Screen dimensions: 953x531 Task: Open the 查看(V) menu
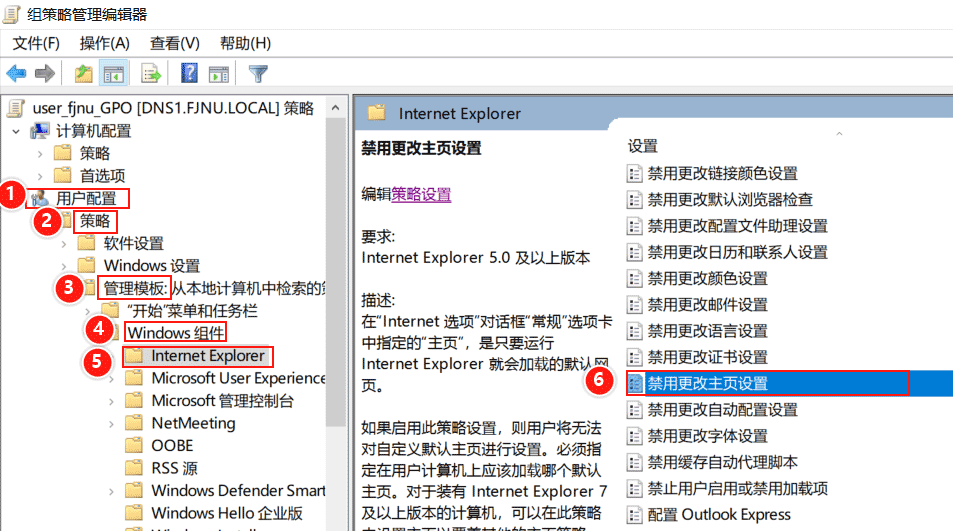[174, 43]
